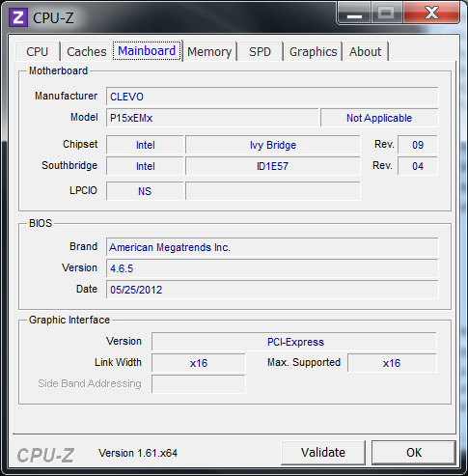Click the Southbridge vendor field showing Intel

[145, 166]
